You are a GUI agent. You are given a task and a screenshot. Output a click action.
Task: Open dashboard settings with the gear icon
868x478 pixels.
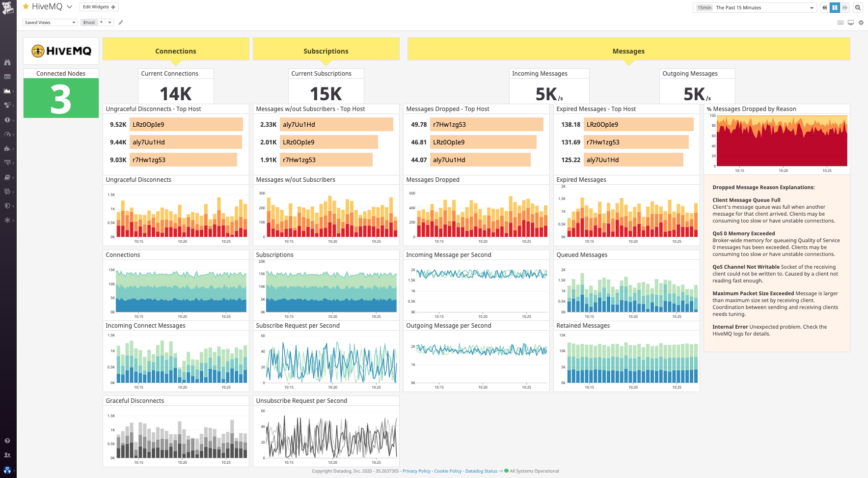click(861, 23)
